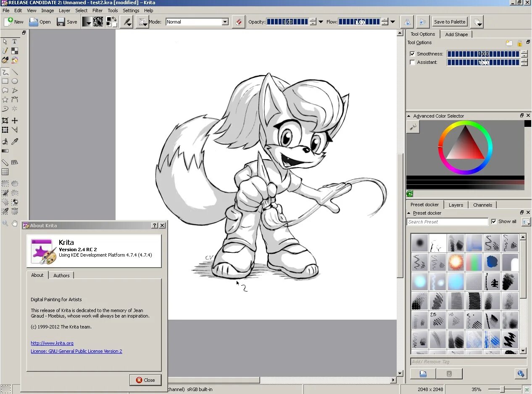Open the brush presets dropdown

tap(142, 22)
